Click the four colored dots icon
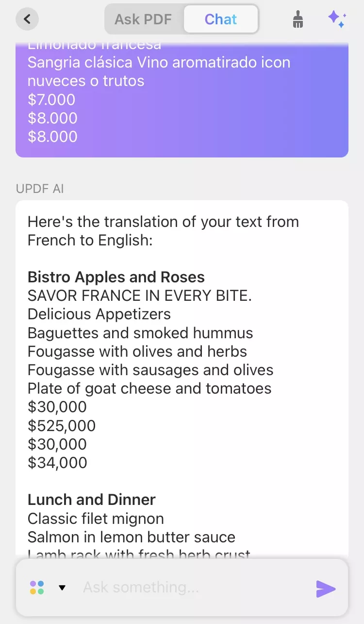 point(37,588)
